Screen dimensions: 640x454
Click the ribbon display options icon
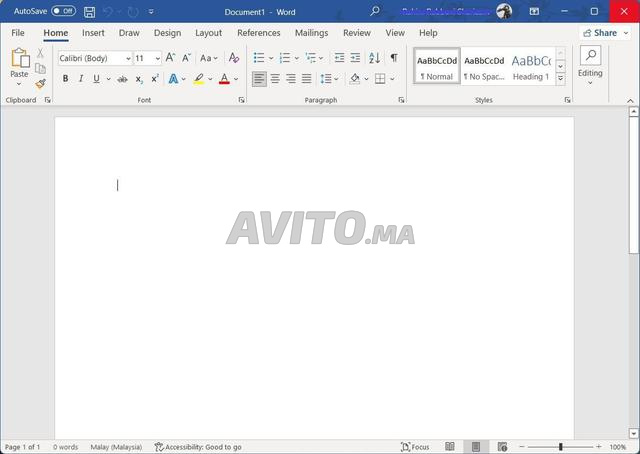click(x=534, y=12)
